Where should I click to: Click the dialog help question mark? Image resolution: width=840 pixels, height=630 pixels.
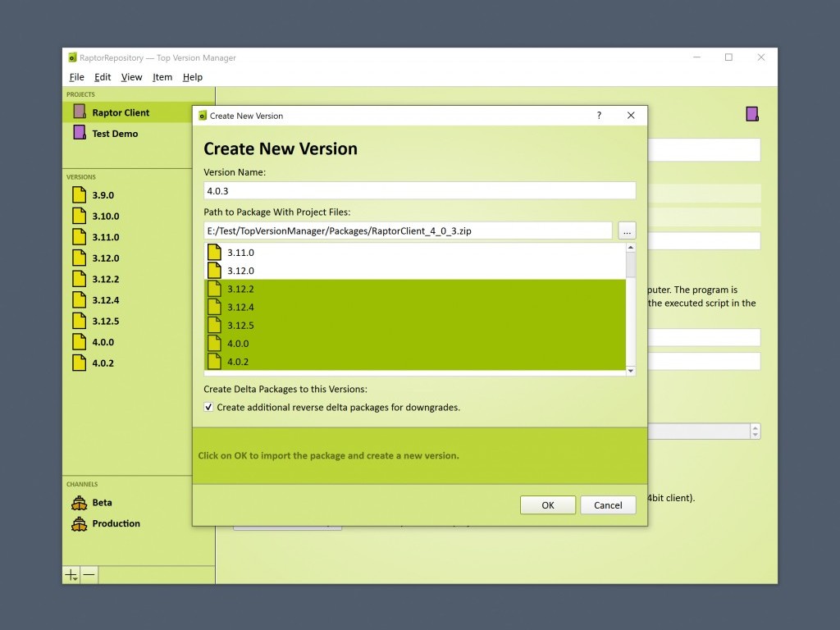click(x=599, y=116)
